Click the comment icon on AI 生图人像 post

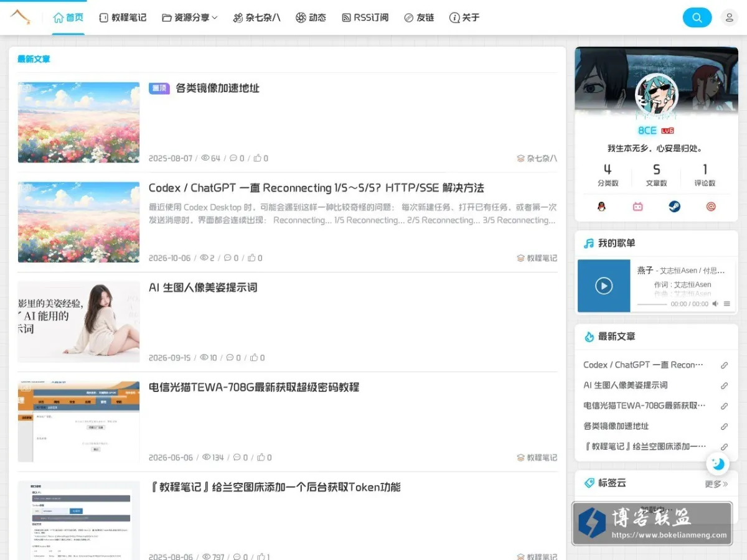(x=230, y=357)
